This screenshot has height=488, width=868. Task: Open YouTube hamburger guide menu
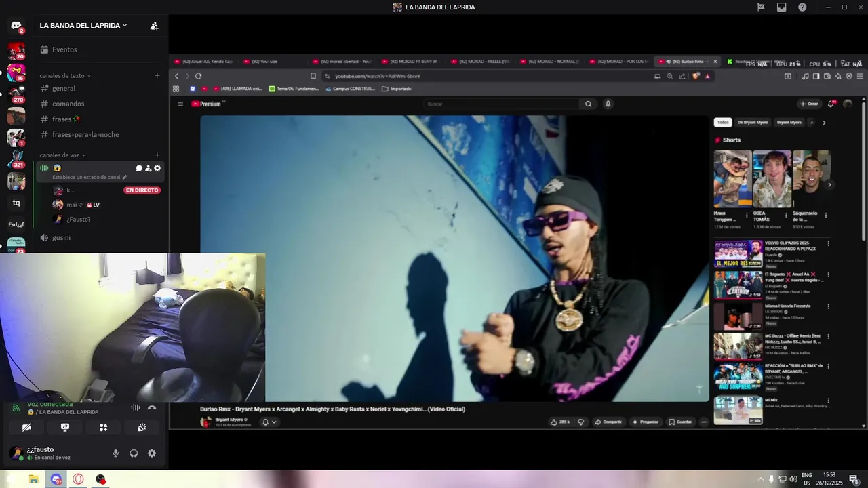180,104
